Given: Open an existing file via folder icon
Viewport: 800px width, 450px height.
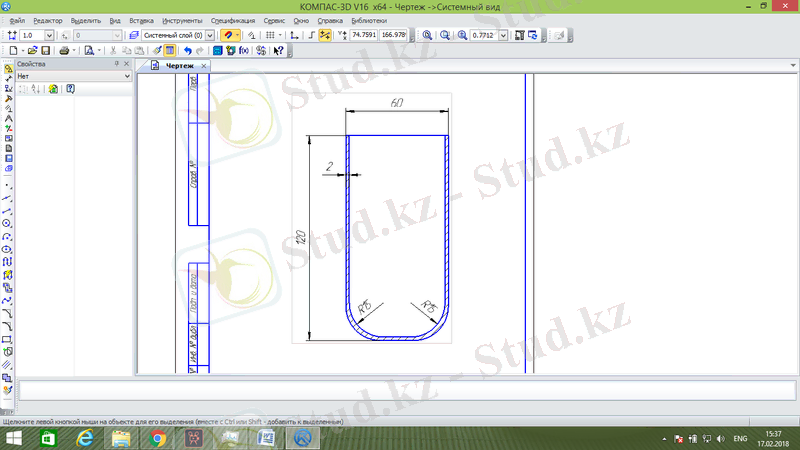Looking at the screenshot, I should point(32,51).
